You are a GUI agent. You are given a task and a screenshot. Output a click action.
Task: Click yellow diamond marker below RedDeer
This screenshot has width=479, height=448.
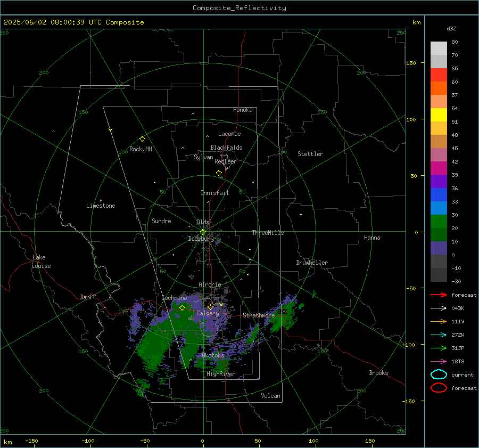[x=219, y=173]
